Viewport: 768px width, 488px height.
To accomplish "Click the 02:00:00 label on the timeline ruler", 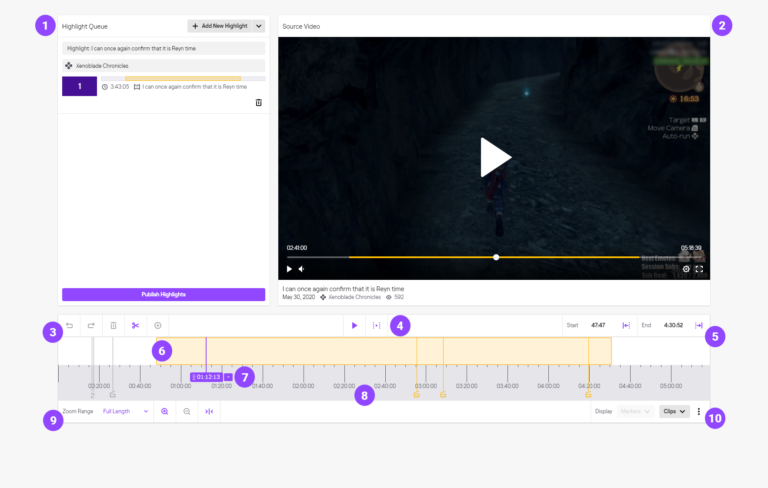I will click(x=303, y=386).
